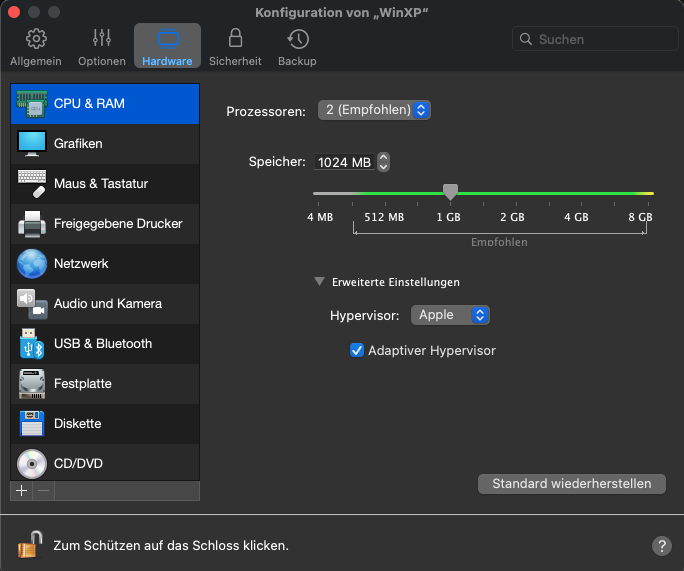Open the Prozessoren dropdown

[x=374, y=110]
